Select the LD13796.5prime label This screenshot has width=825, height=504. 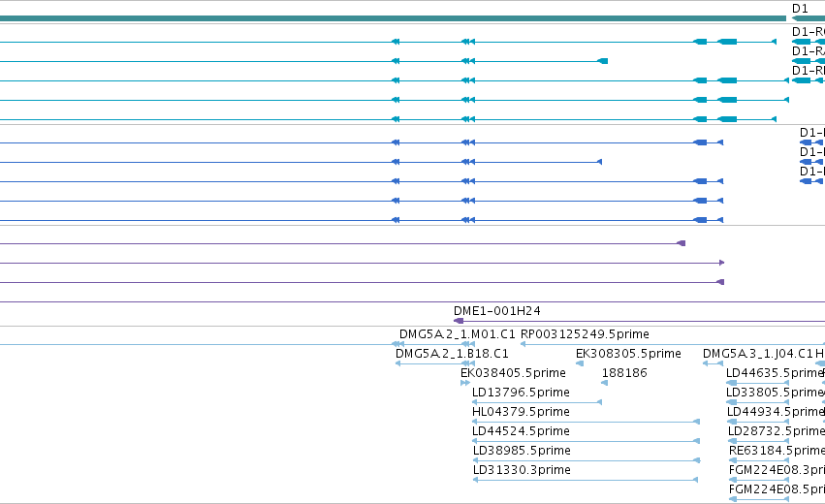tap(521, 393)
